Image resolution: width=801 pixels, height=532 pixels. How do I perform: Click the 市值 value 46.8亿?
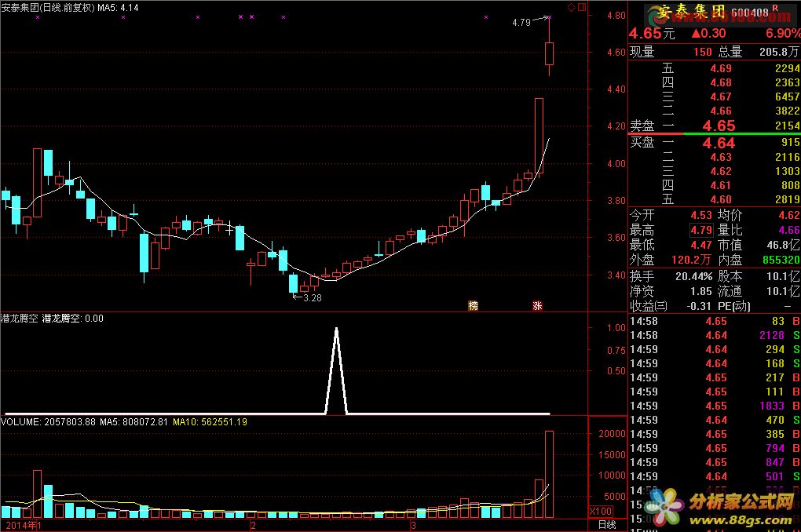(x=783, y=245)
